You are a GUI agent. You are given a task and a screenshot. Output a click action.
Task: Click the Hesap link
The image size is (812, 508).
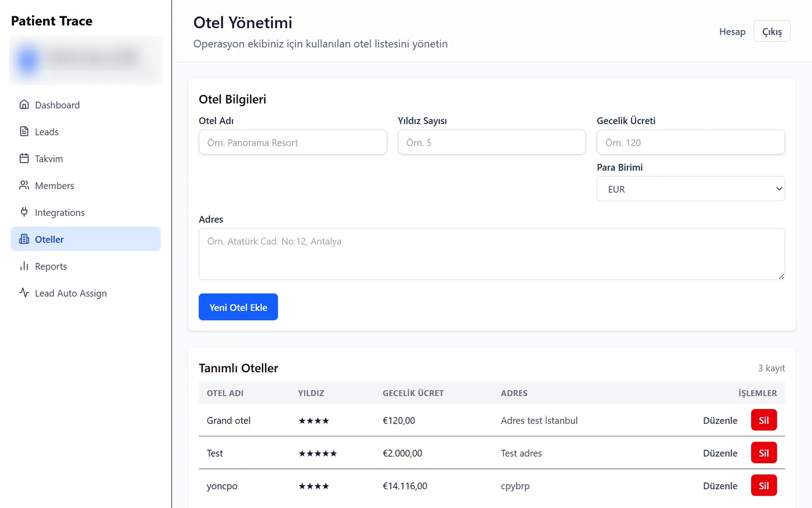coord(732,31)
